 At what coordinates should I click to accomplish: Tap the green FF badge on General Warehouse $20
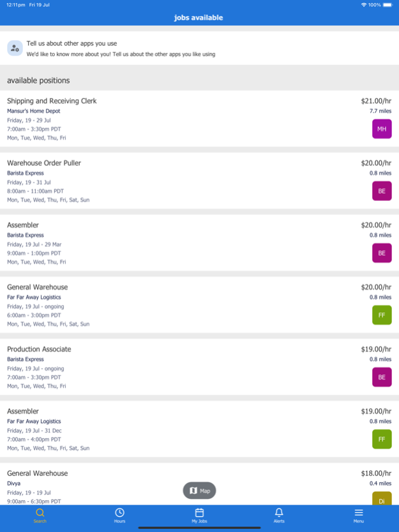click(382, 315)
